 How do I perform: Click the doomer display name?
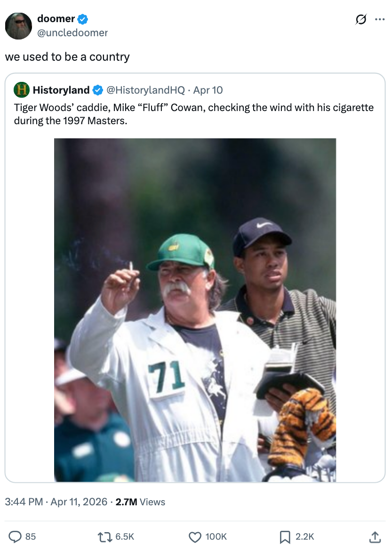tap(56, 19)
